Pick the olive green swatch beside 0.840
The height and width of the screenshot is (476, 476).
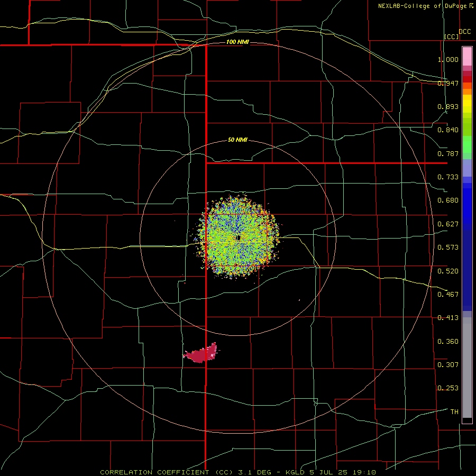(x=467, y=126)
